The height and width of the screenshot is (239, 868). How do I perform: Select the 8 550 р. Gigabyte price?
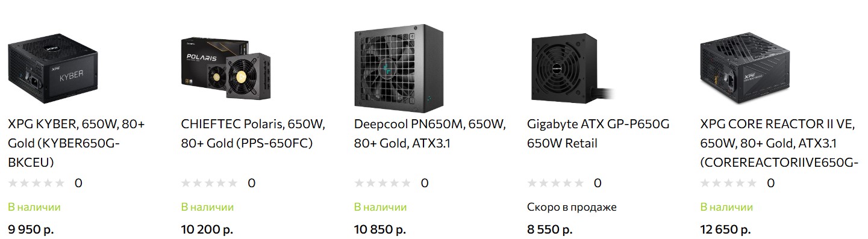point(549,229)
